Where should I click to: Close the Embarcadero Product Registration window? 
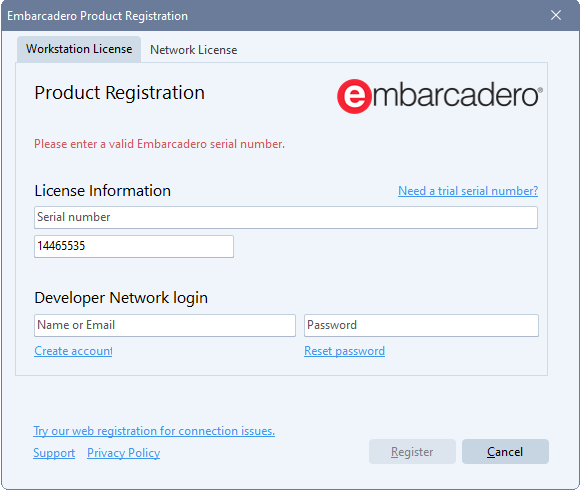pos(556,15)
